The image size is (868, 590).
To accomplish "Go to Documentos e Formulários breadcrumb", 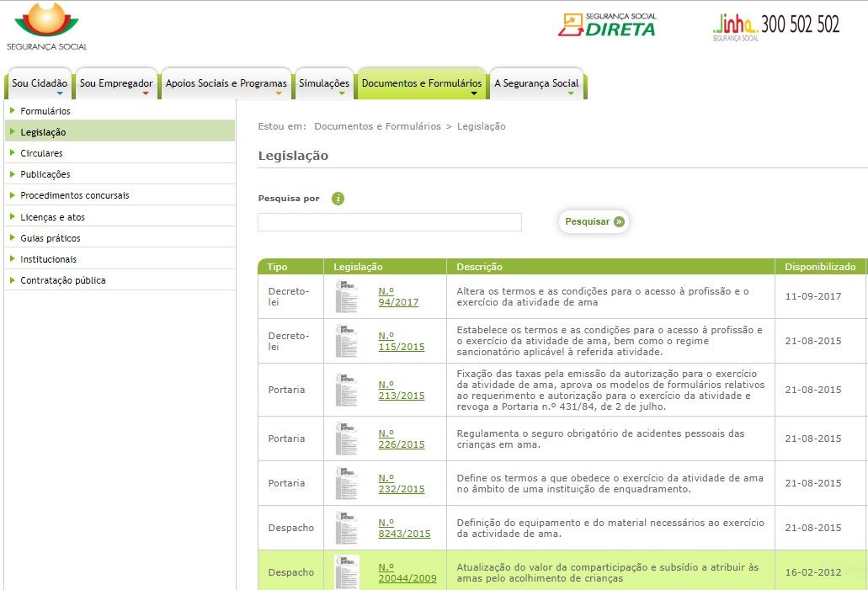I will pyautogui.click(x=377, y=126).
